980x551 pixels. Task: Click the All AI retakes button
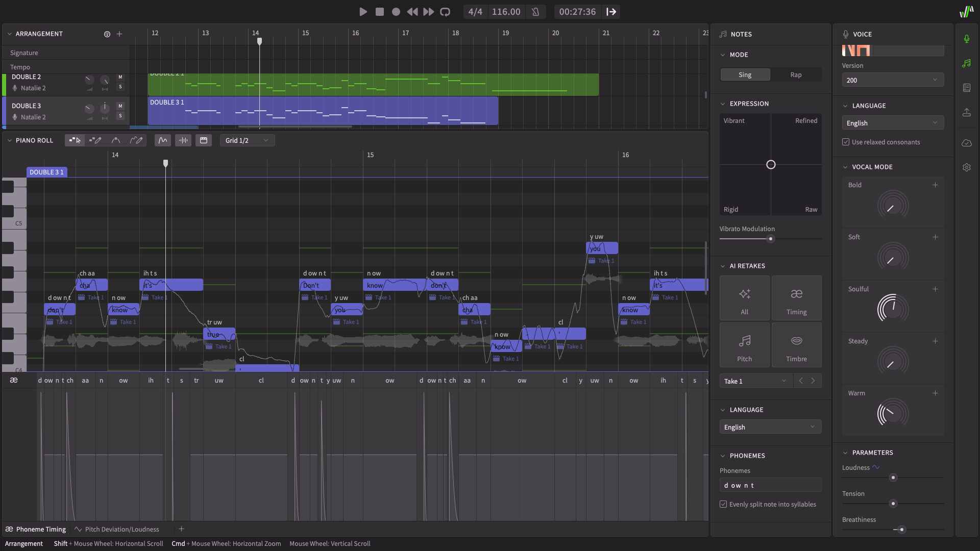point(744,297)
